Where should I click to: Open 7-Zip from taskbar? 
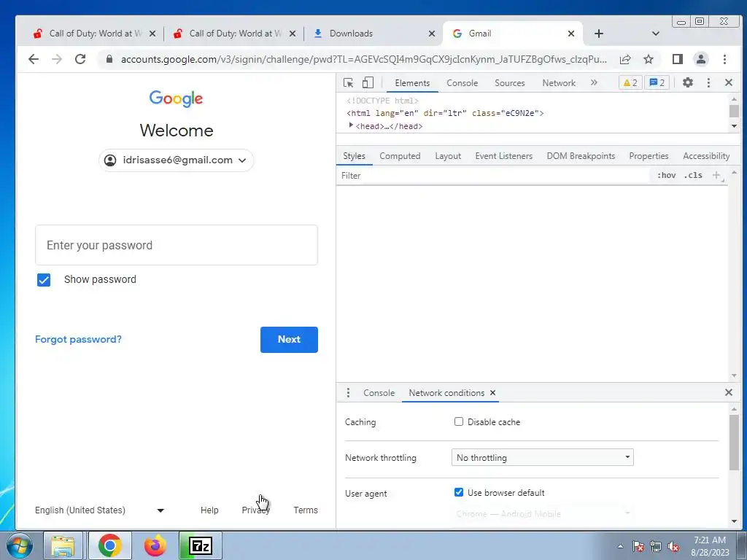click(201, 545)
